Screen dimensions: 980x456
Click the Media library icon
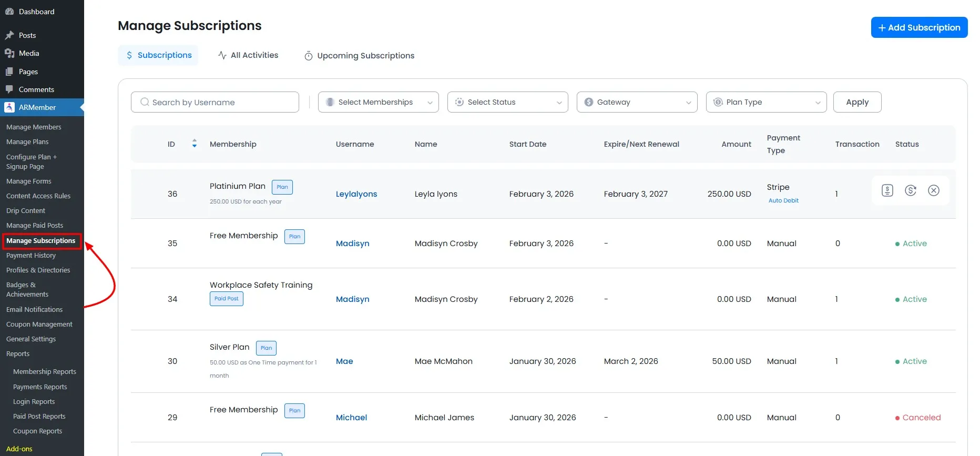pos(9,53)
